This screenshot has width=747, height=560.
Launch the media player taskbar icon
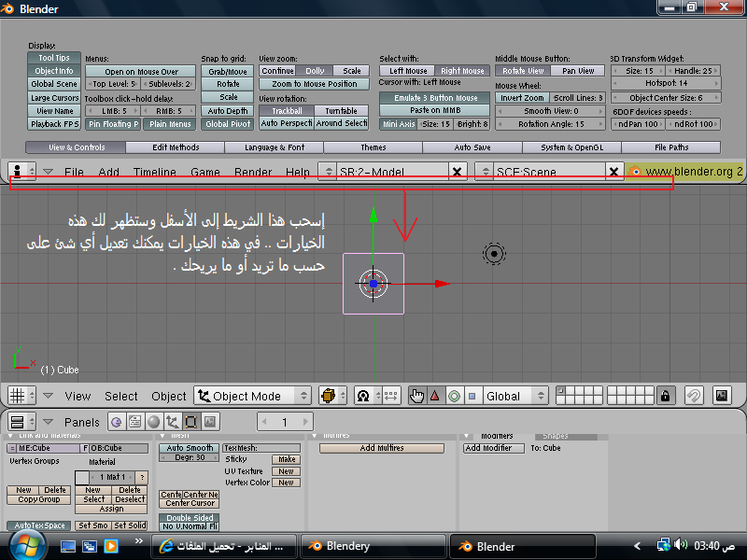(111, 546)
